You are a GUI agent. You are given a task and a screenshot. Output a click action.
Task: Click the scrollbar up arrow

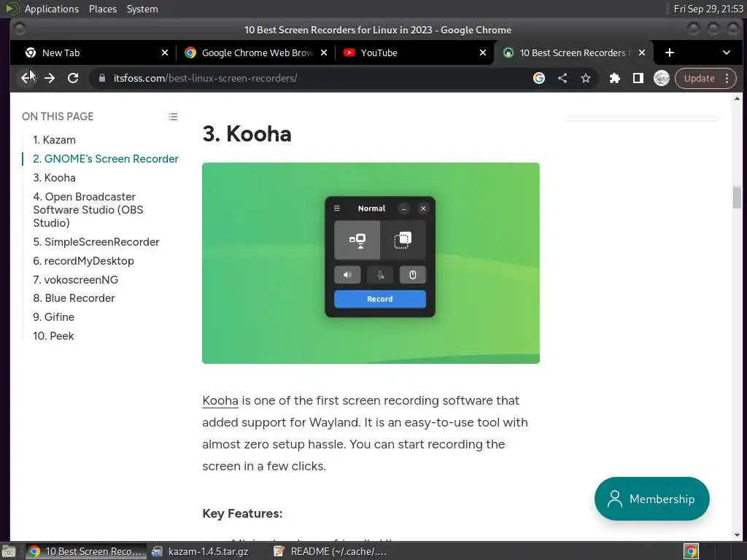[737, 98]
